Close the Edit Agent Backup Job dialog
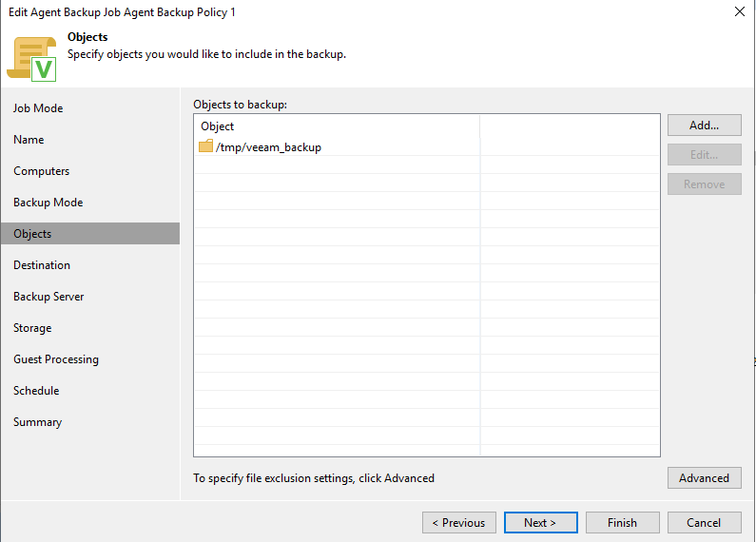This screenshot has width=756, height=542. click(740, 11)
